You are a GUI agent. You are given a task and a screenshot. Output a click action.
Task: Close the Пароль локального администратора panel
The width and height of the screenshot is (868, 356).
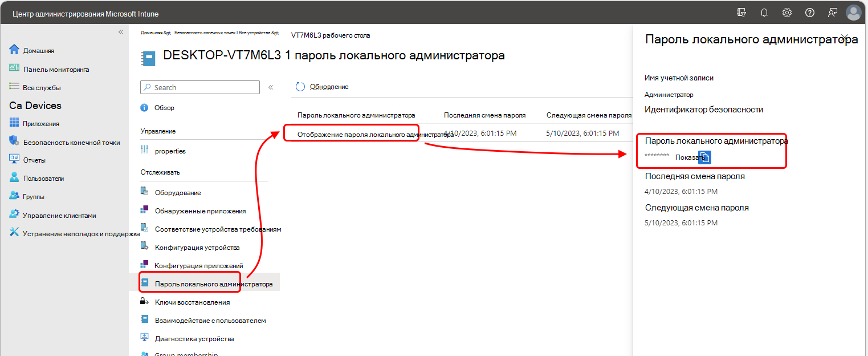[x=846, y=38]
